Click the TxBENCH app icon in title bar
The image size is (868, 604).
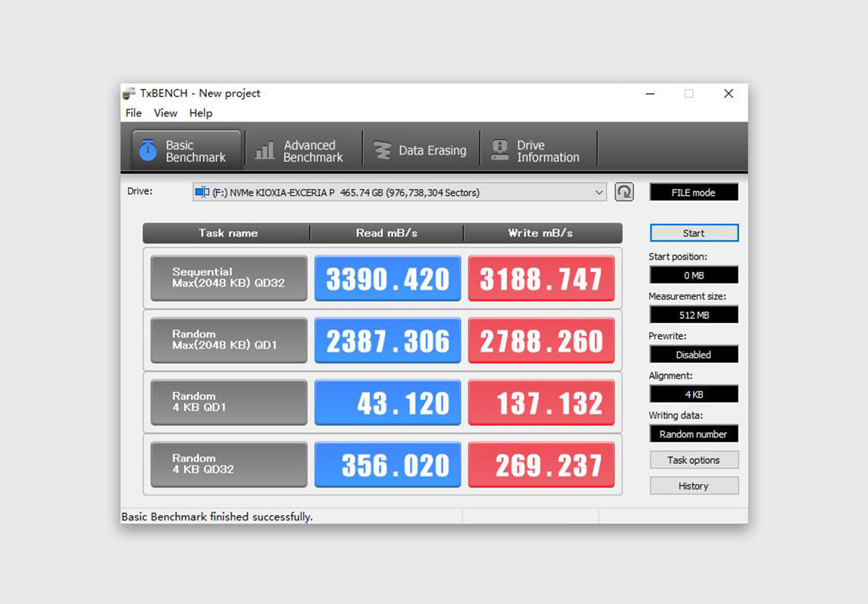click(x=129, y=93)
